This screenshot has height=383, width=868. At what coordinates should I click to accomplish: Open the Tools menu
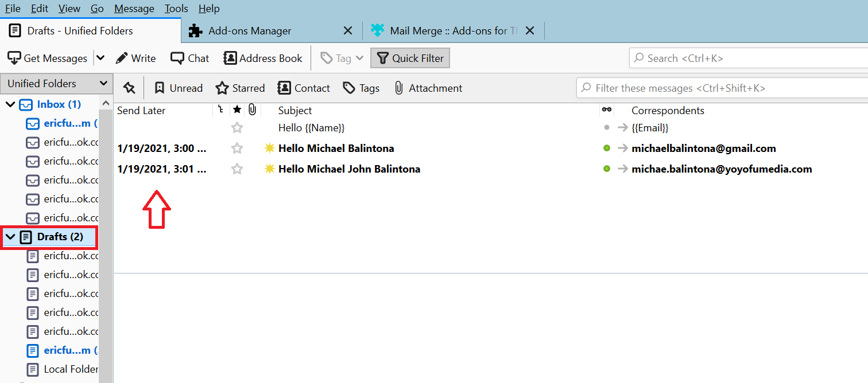(x=176, y=8)
